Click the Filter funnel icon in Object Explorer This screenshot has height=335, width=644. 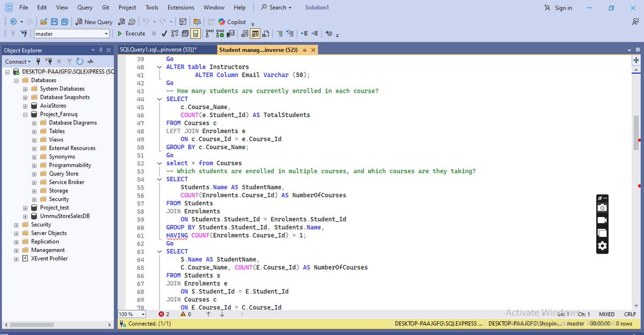pos(69,62)
